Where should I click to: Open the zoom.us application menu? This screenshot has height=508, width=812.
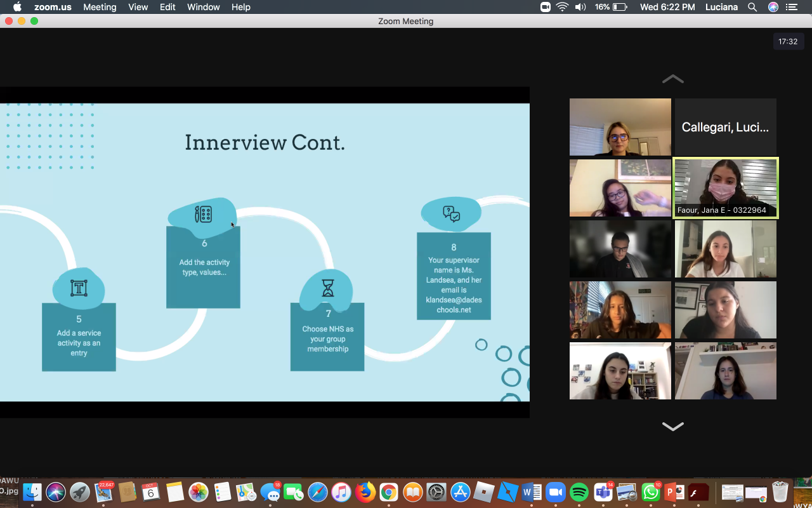(x=53, y=7)
